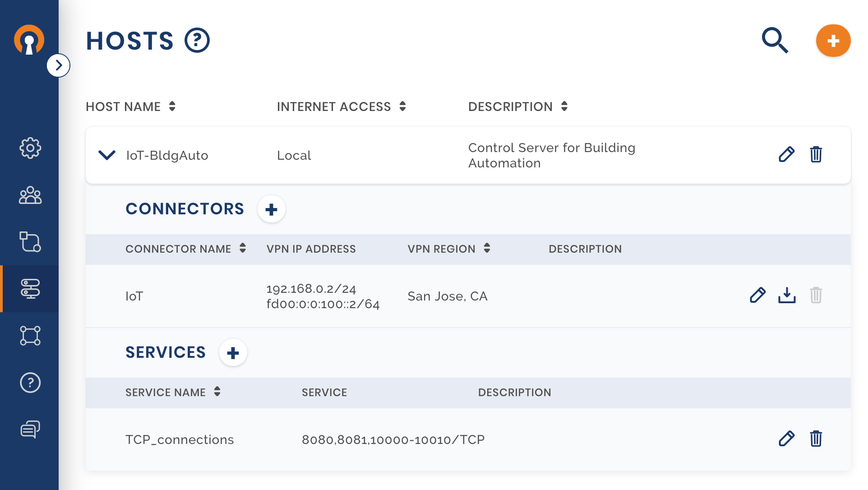Sort by Internet Access column

coord(402,106)
